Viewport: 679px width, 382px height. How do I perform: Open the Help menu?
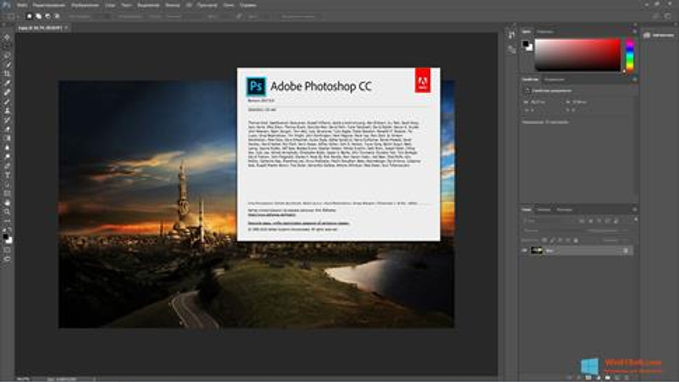tap(248, 5)
